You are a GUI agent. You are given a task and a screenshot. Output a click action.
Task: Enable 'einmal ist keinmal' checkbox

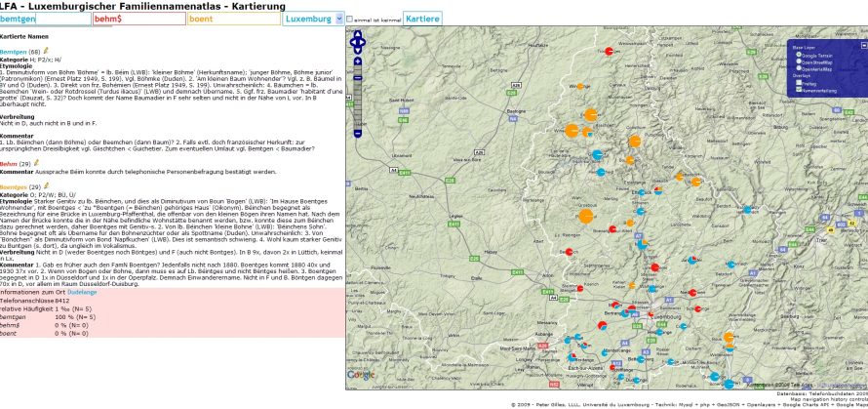[349, 19]
